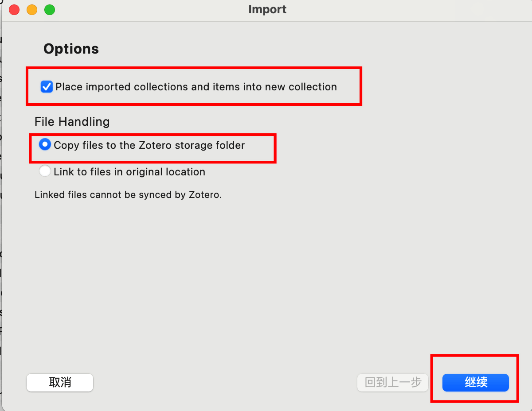Select 'Copy files to the Zotero storage folder'
The width and height of the screenshot is (532, 411).
coord(45,144)
